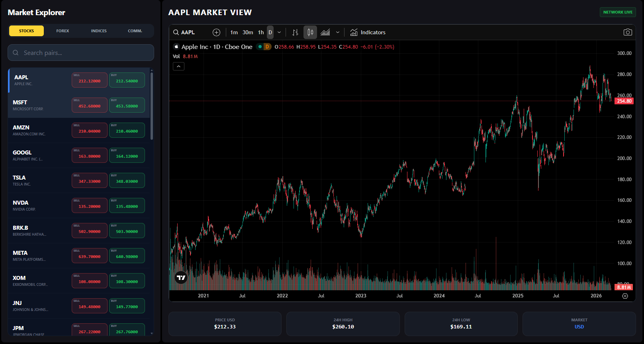Select the TSLA Tesla row
Viewport: 644px width, 344px height.
[79, 180]
